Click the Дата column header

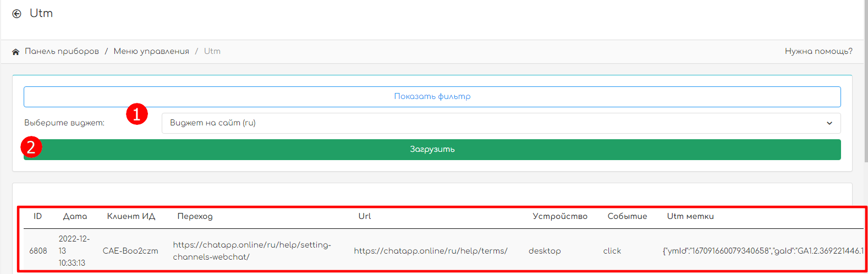click(75, 216)
